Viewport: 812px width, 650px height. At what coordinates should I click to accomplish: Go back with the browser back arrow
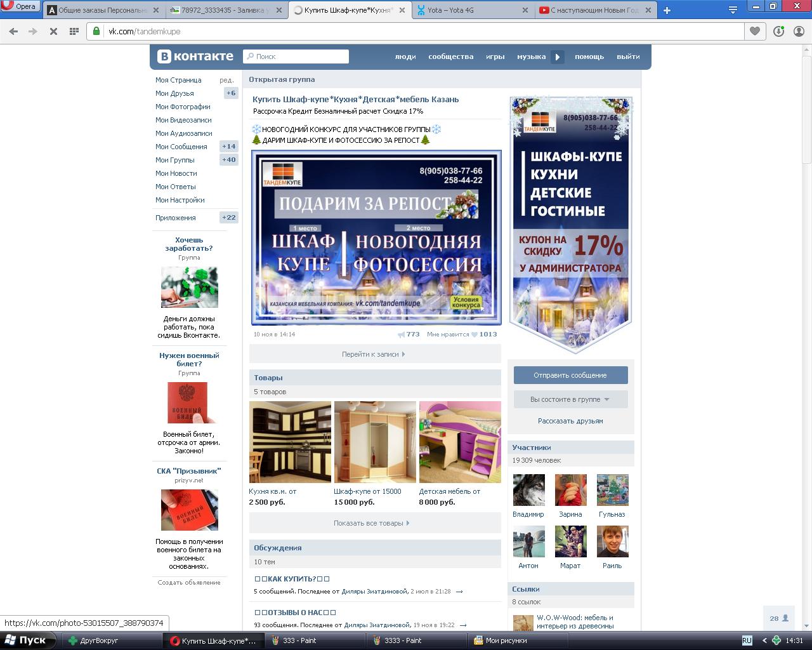13,31
